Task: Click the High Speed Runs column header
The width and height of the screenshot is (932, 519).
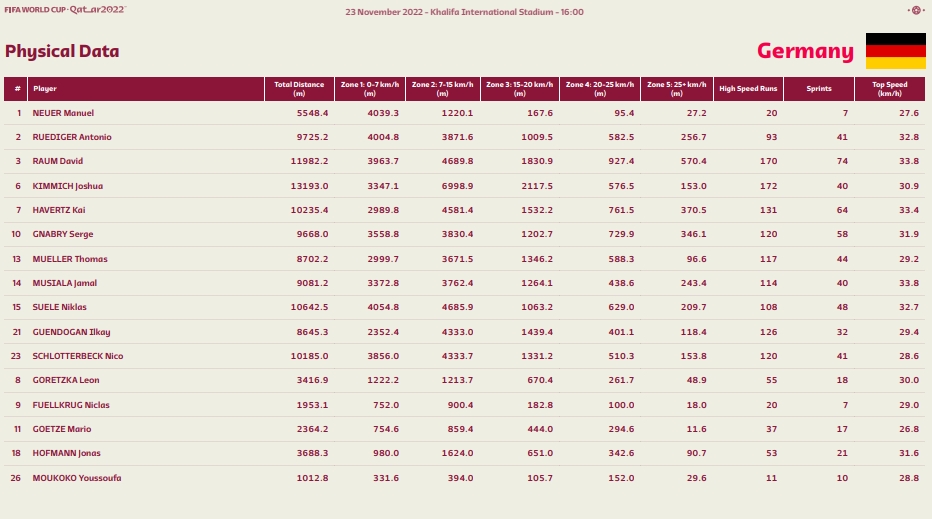Action: tap(748, 89)
